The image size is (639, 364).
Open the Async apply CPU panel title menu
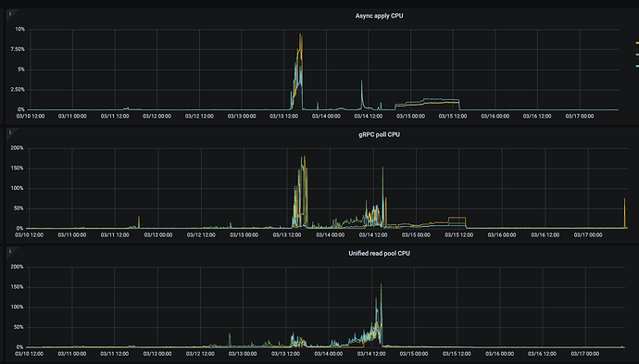(379, 16)
